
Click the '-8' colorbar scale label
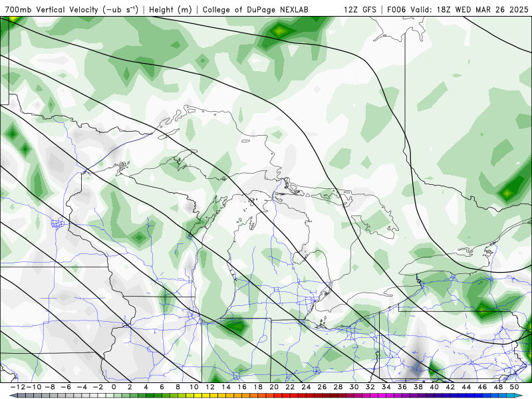(49, 387)
